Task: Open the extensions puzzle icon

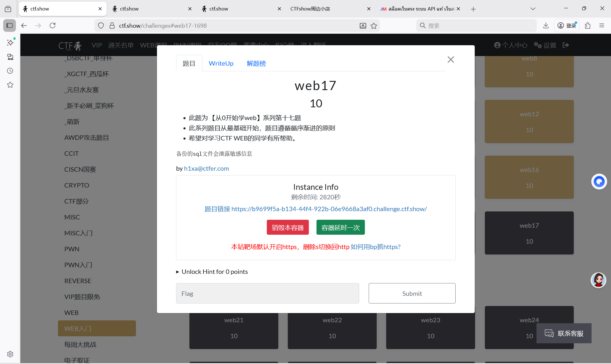Action: [588, 25]
